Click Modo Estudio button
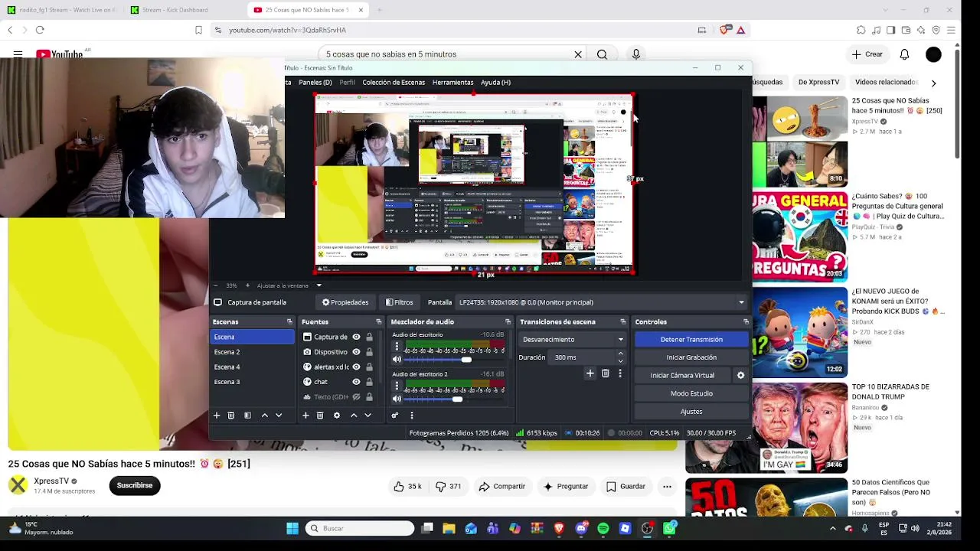This screenshot has height=551, width=980. (x=691, y=393)
